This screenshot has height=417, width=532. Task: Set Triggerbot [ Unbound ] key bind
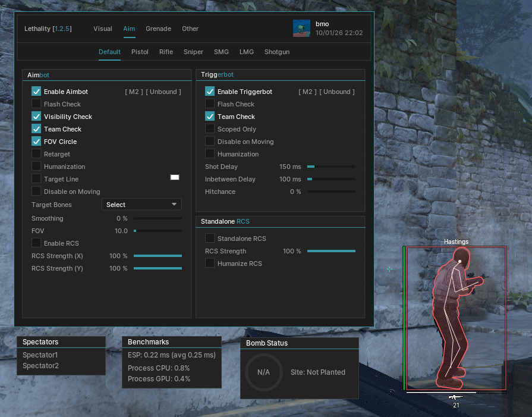[337, 92]
